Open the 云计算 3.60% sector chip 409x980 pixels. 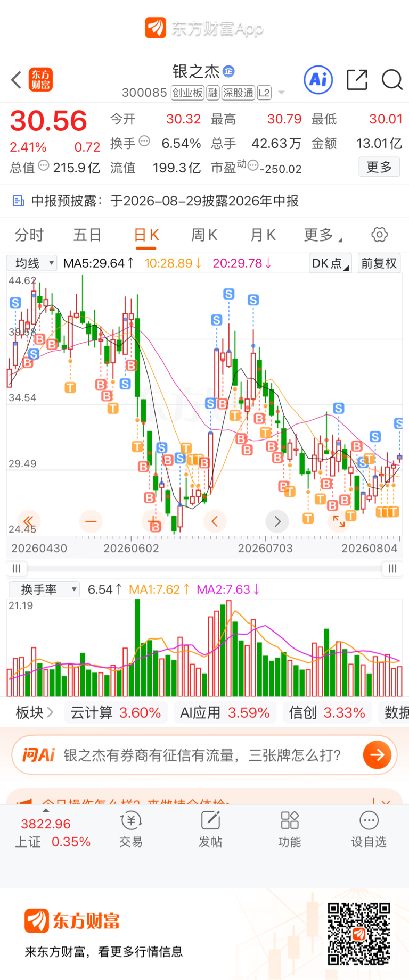[x=116, y=712]
